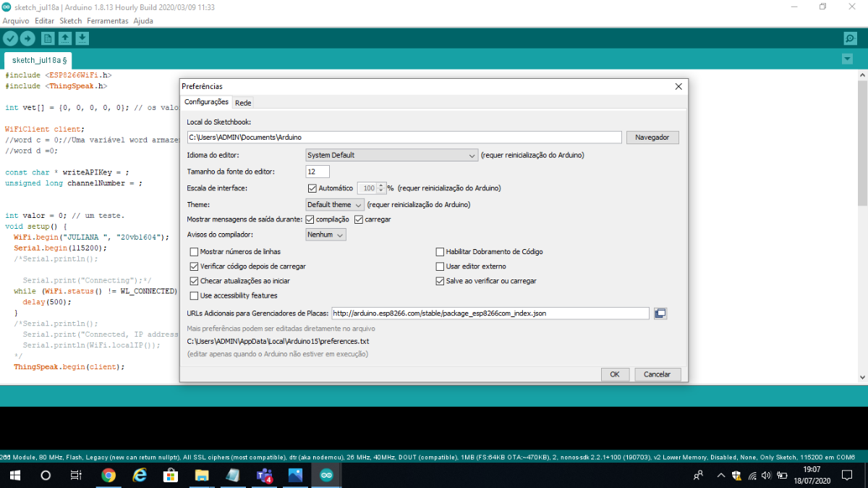Click the preferences.txt file path
Screen dimensions: 868x488
pos(278,341)
